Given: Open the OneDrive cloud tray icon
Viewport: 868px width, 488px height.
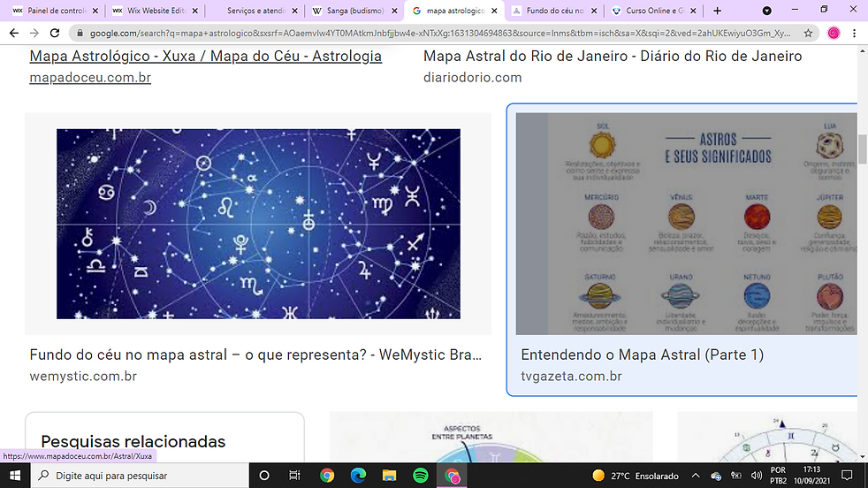Looking at the screenshot, I should (716, 476).
